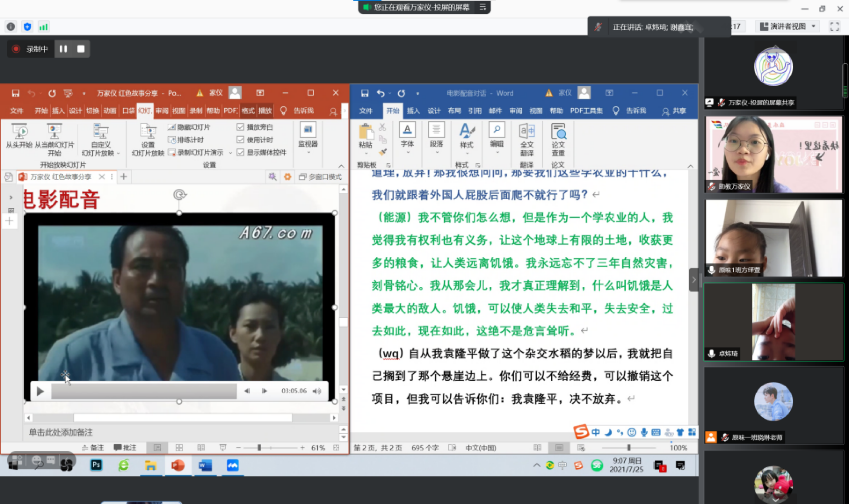This screenshot has width=849, height=504.
Task: Save the PowerPoint presentation
Action: pyautogui.click(x=16, y=93)
